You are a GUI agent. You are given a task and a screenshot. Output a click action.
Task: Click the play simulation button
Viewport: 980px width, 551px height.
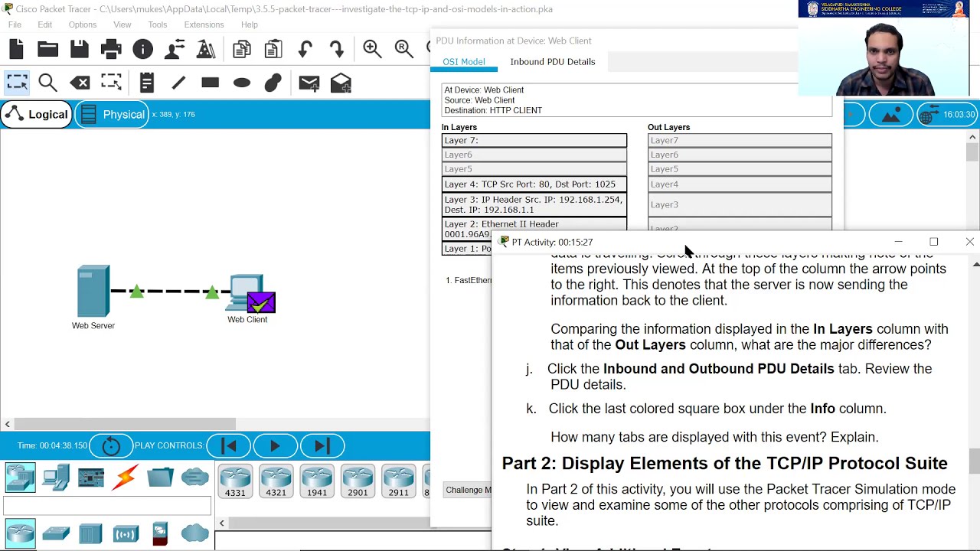[x=275, y=445]
